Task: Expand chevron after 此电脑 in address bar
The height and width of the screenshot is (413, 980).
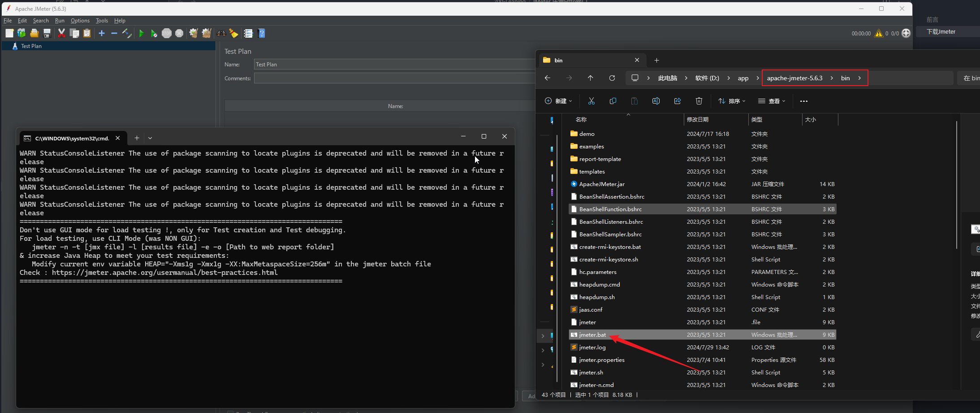Action: [x=686, y=78]
